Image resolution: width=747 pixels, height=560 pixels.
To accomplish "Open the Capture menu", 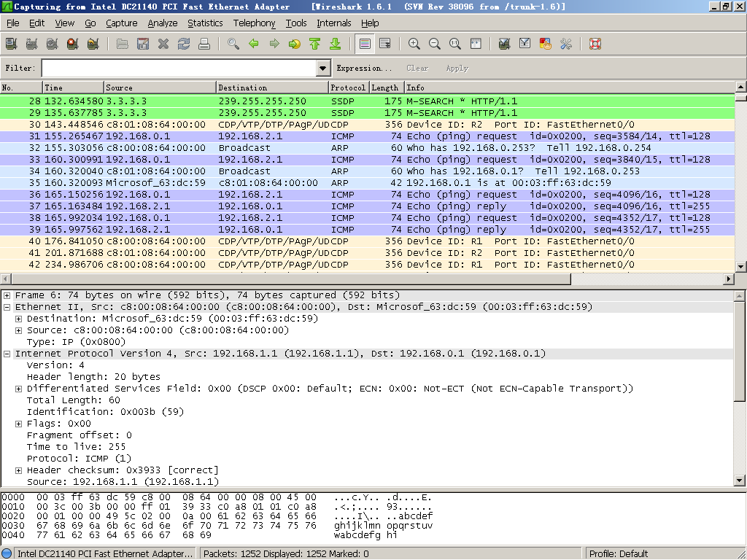I will click(x=122, y=23).
